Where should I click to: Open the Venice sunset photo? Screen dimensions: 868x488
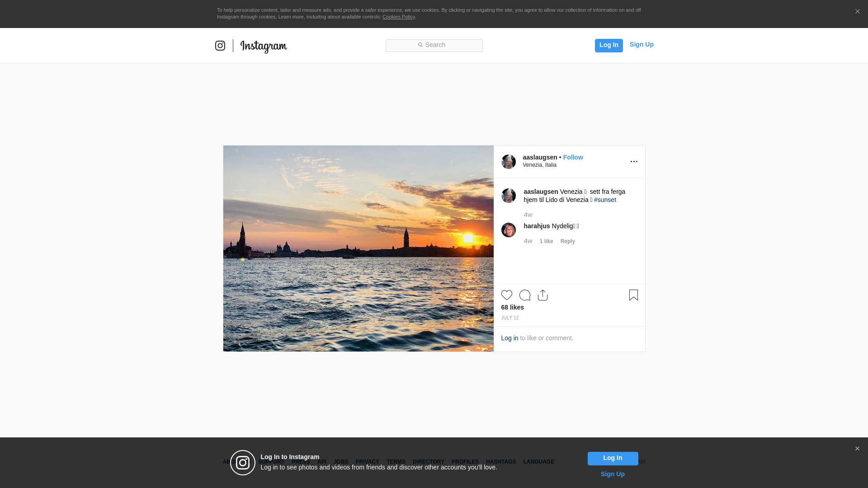tap(358, 248)
